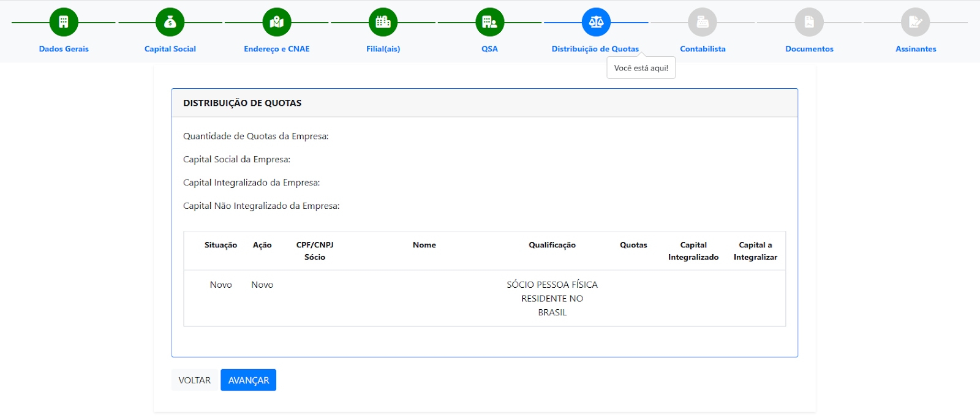Viewport: 980px width, 420px height.
Task: Click the QSA step circle icon
Action: tap(490, 23)
